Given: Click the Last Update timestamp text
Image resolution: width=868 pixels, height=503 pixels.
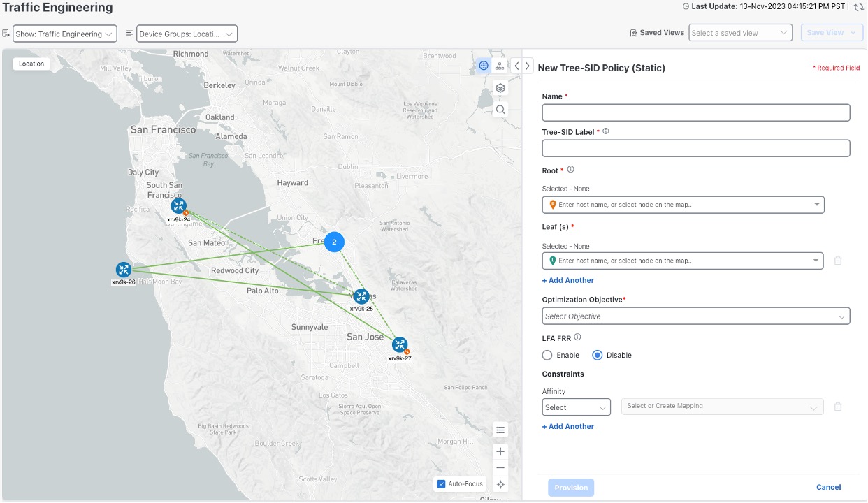Looking at the screenshot, I should [769, 7].
